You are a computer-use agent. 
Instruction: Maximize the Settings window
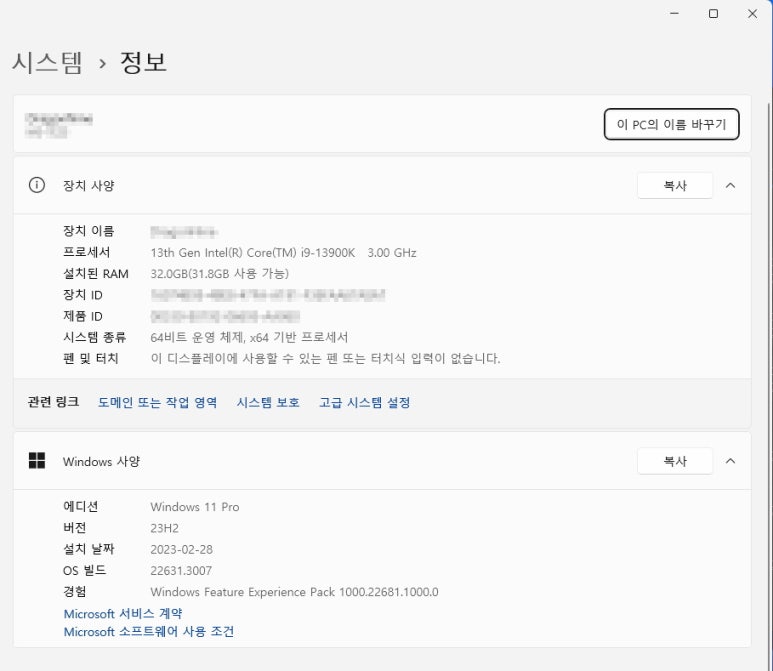pyautogui.click(x=713, y=14)
